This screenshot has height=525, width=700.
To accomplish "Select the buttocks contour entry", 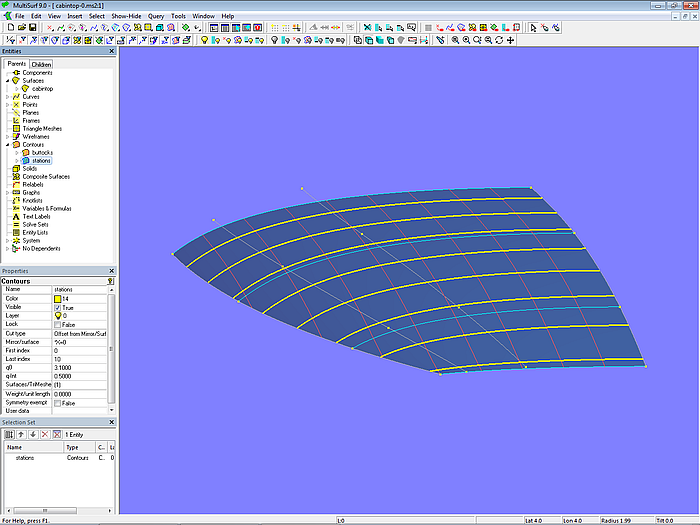I will pos(41,152).
